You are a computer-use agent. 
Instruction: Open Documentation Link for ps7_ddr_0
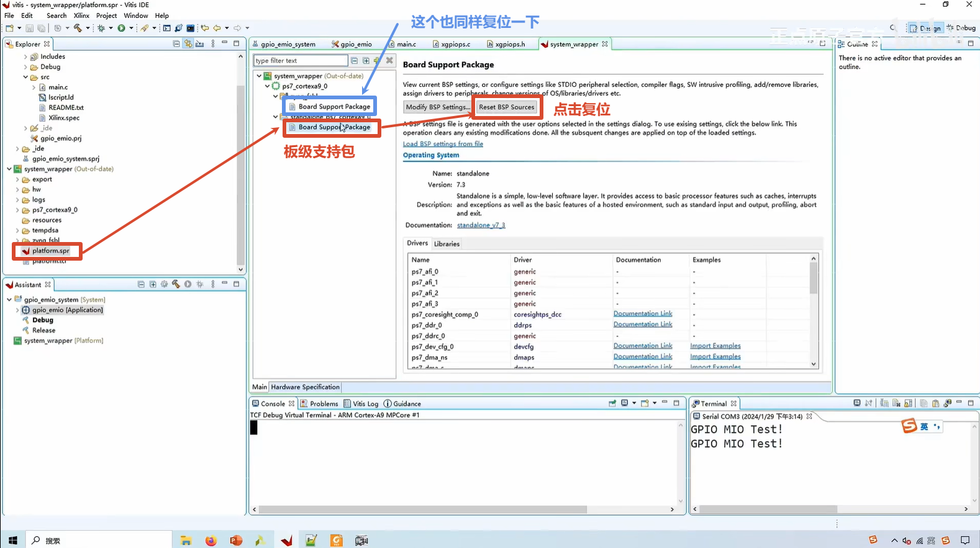(643, 325)
